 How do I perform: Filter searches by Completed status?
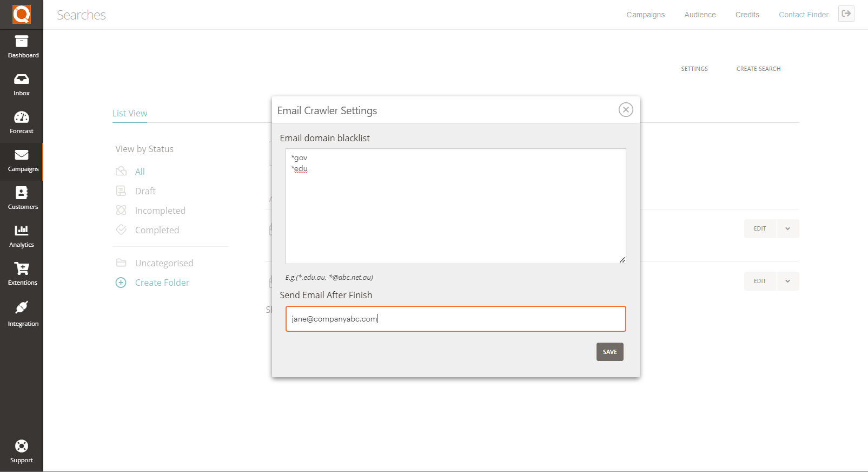coord(157,230)
